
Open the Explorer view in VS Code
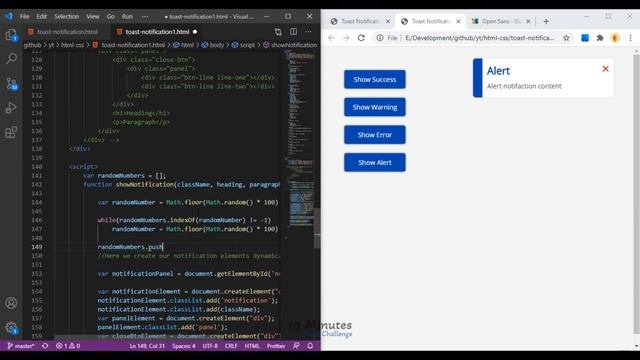(x=11, y=35)
